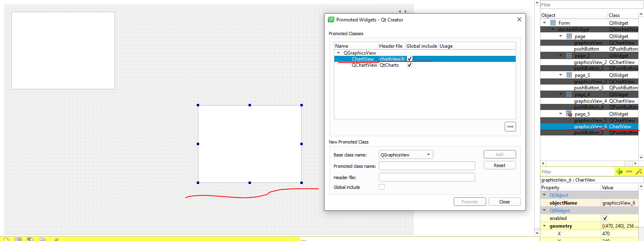644x241 pixels.
Task: Open property editor wrench configuration icon
Action: (x=639, y=171)
